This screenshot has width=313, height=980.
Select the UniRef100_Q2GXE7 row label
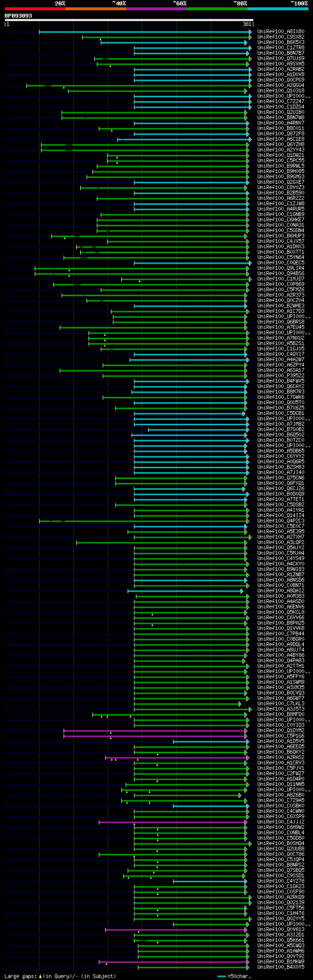pyautogui.click(x=281, y=182)
